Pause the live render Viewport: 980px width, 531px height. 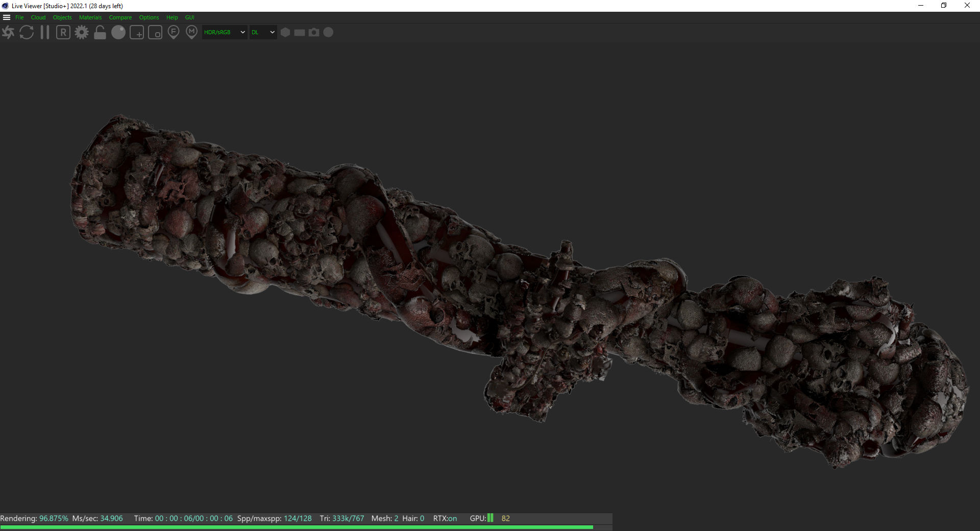(x=45, y=33)
